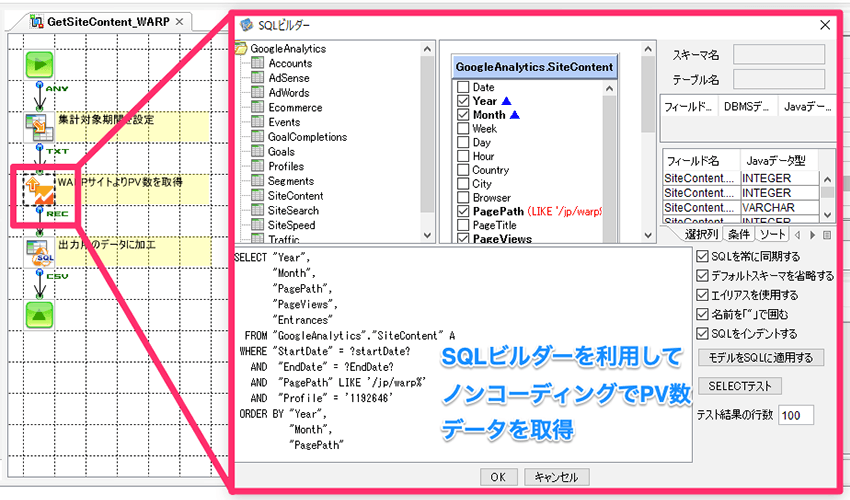Toggle SQLを常に同期する checkbox
The image size is (850, 500).
click(x=703, y=256)
